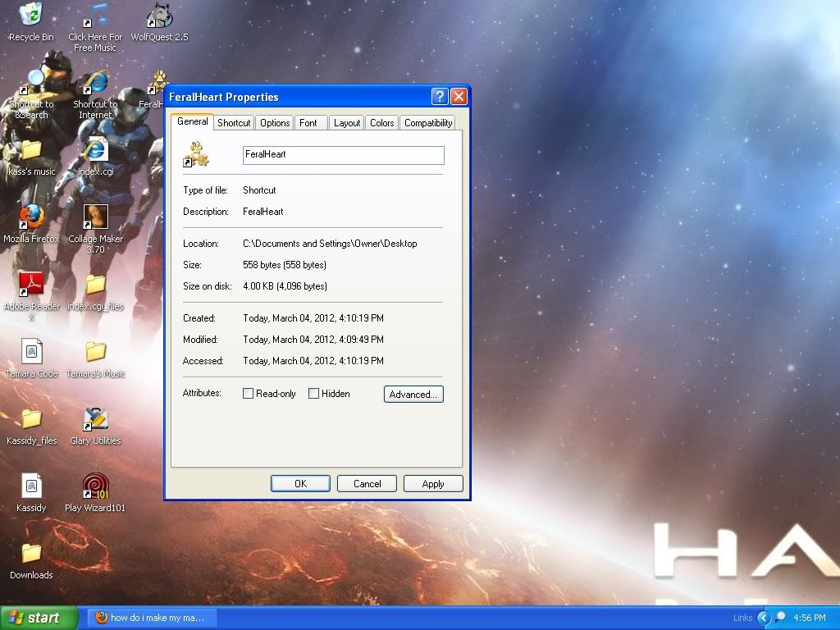The width and height of the screenshot is (840, 630).
Task: Switch to the Shortcut tab
Action: point(234,123)
